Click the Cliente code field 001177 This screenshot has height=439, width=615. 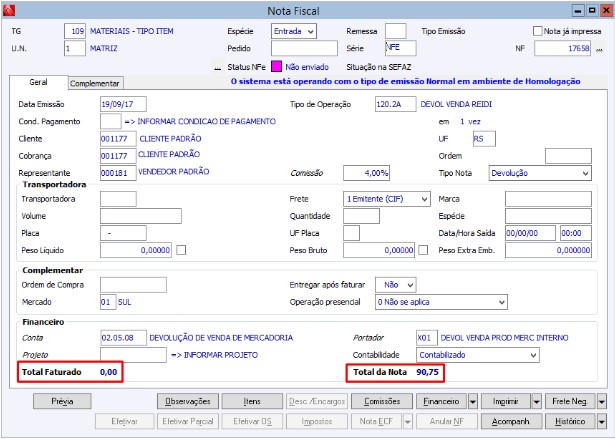(118, 139)
